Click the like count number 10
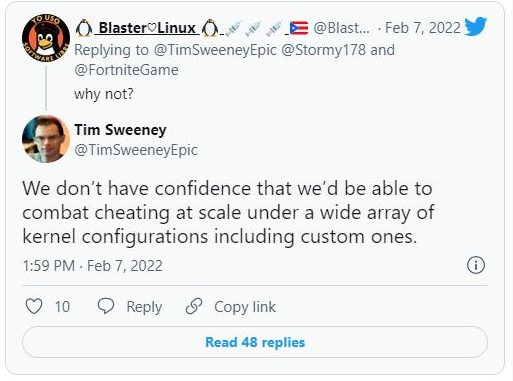This screenshot has height=381, width=513. coord(62,307)
